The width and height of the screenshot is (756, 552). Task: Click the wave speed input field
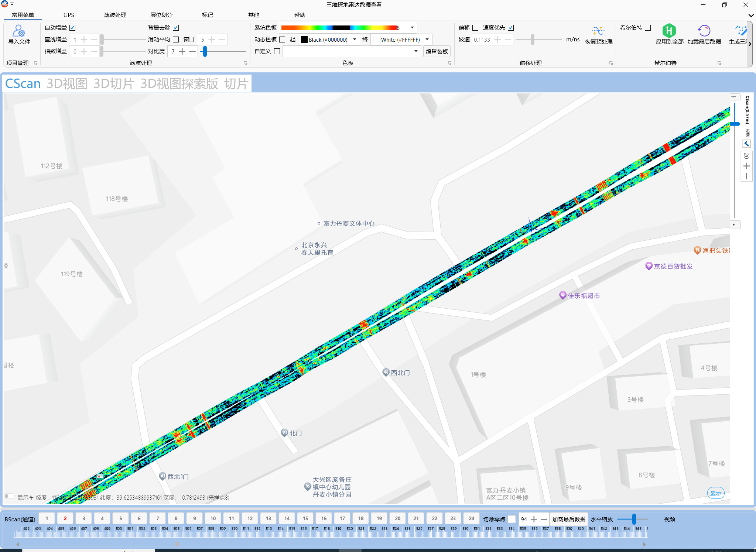(x=482, y=40)
